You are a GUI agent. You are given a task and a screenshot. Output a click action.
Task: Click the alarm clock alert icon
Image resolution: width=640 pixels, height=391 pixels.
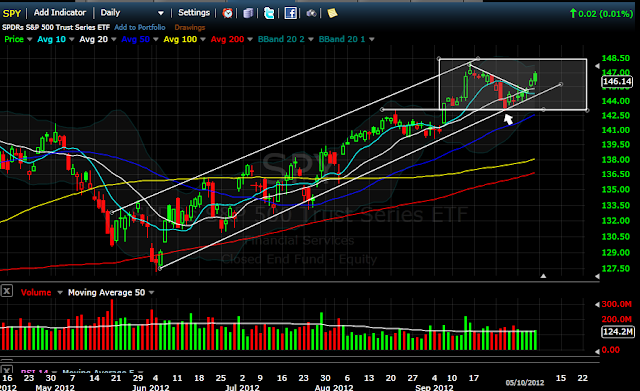point(227,13)
